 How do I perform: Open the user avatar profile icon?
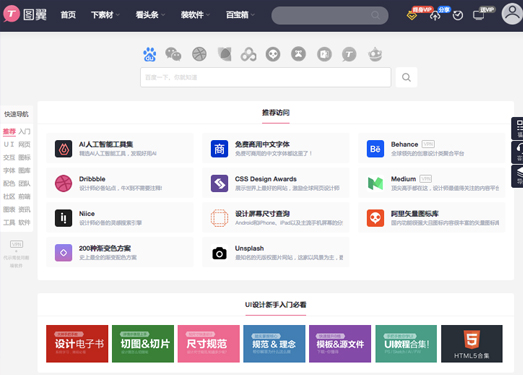(x=512, y=14)
